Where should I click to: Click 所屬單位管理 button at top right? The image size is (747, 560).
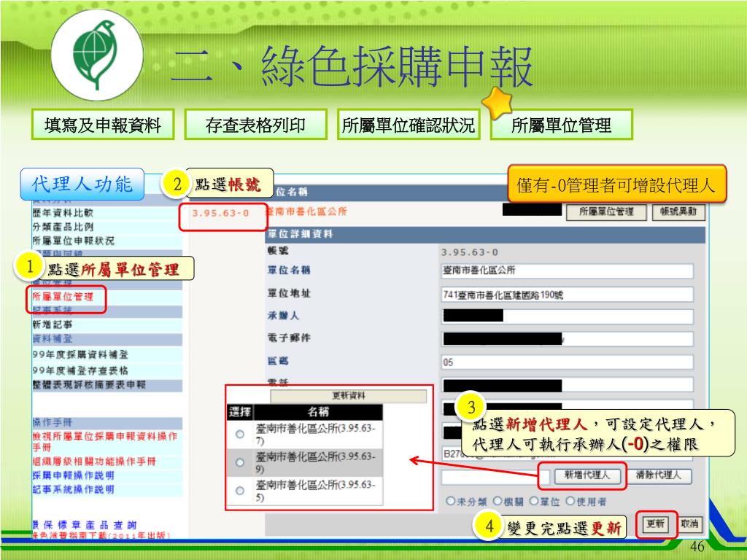[x=606, y=212]
